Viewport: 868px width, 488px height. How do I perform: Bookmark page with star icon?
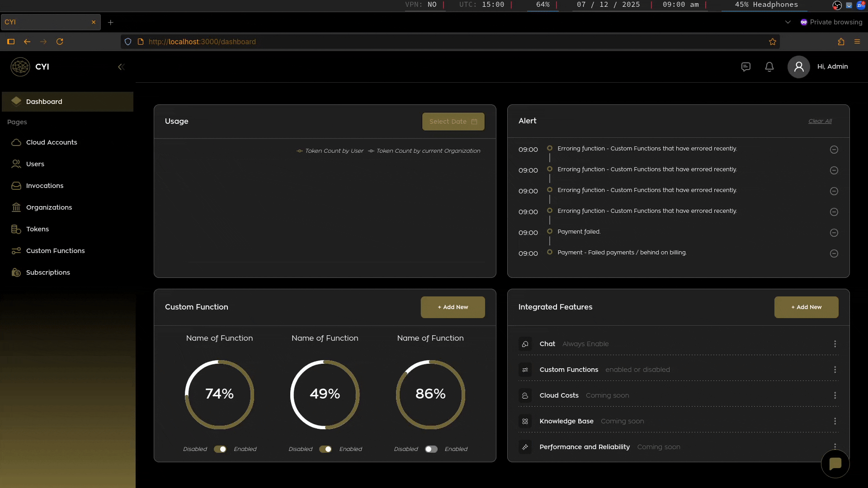pos(772,42)
